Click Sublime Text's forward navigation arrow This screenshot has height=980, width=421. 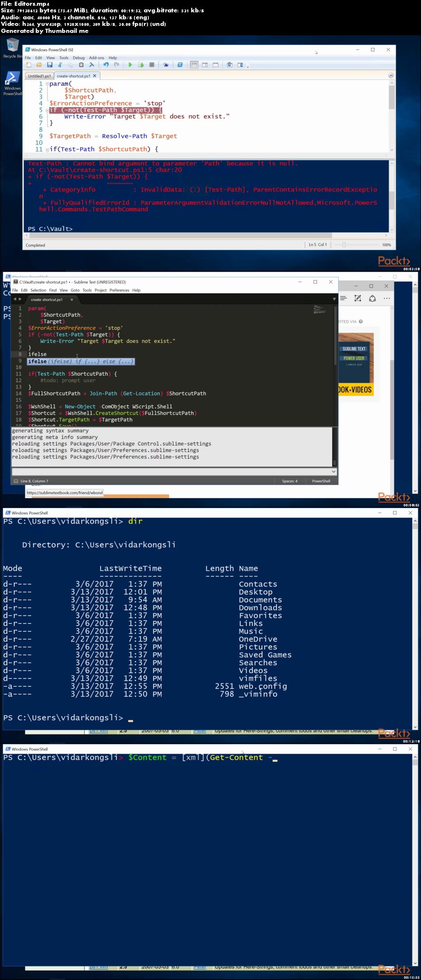pos(20,299)
